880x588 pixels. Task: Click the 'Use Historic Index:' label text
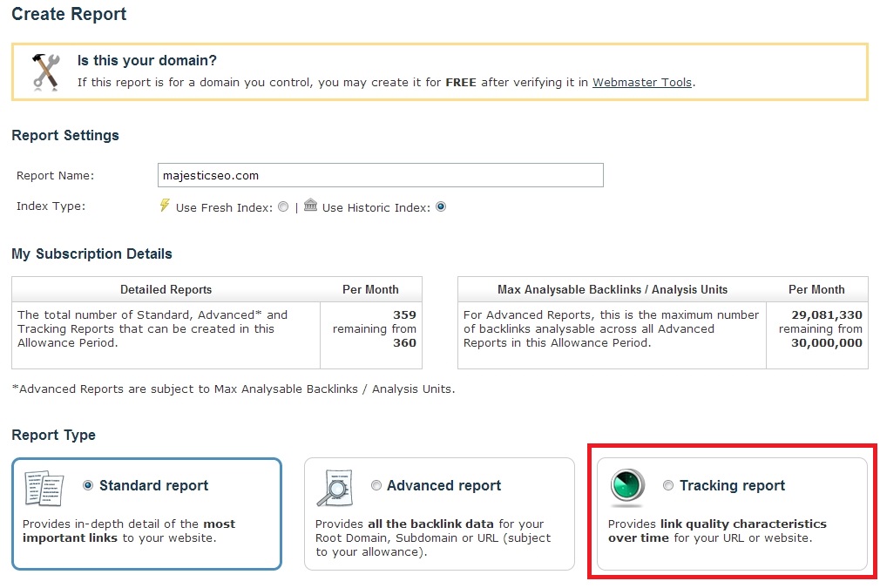pyautogui.click(x=376, y=207)
